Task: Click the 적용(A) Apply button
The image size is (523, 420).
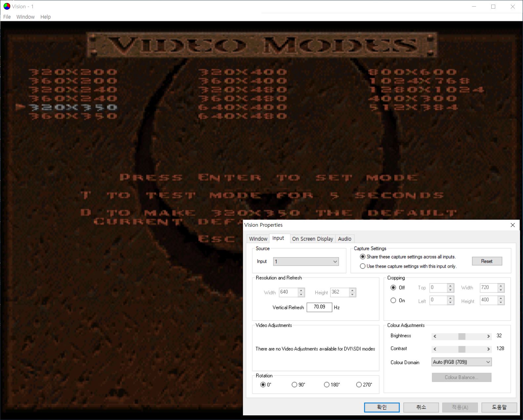Action: 460,407
